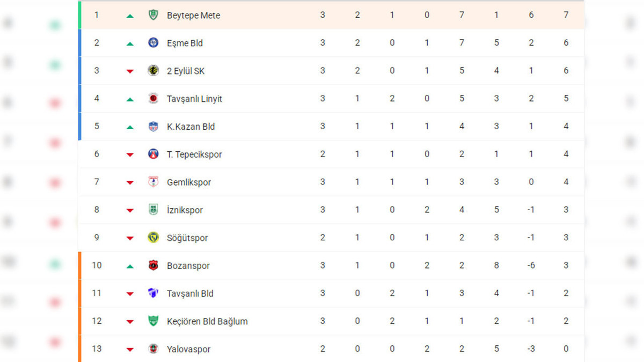644x362 pixels.
Task: Click the Tavşanlı Linyit club crest
Action: click(153, 98)
